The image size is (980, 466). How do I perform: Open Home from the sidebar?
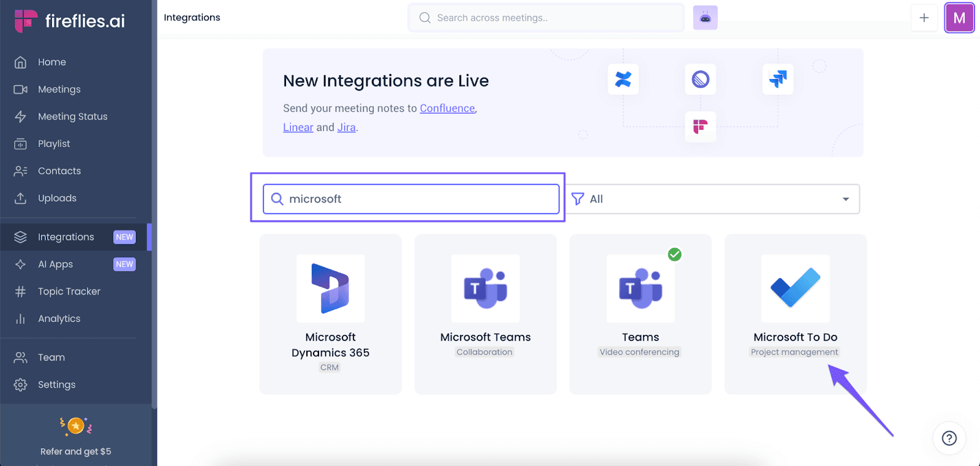52,62
